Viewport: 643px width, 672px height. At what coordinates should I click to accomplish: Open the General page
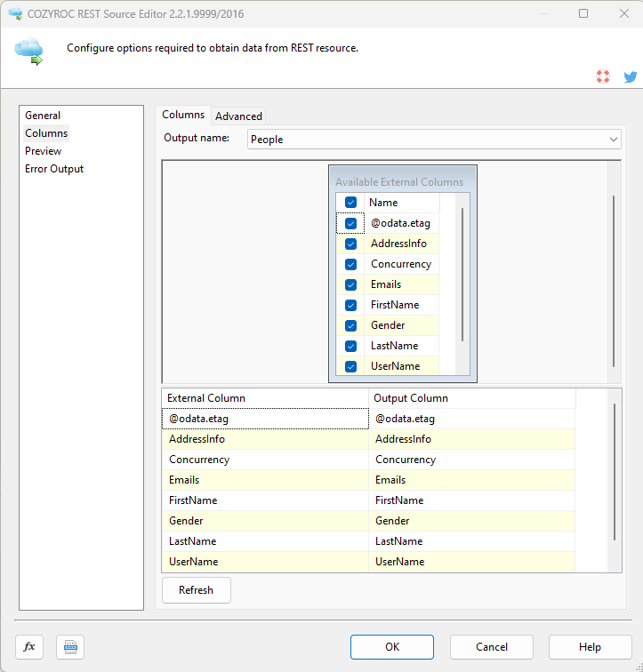tap(43, 116)
